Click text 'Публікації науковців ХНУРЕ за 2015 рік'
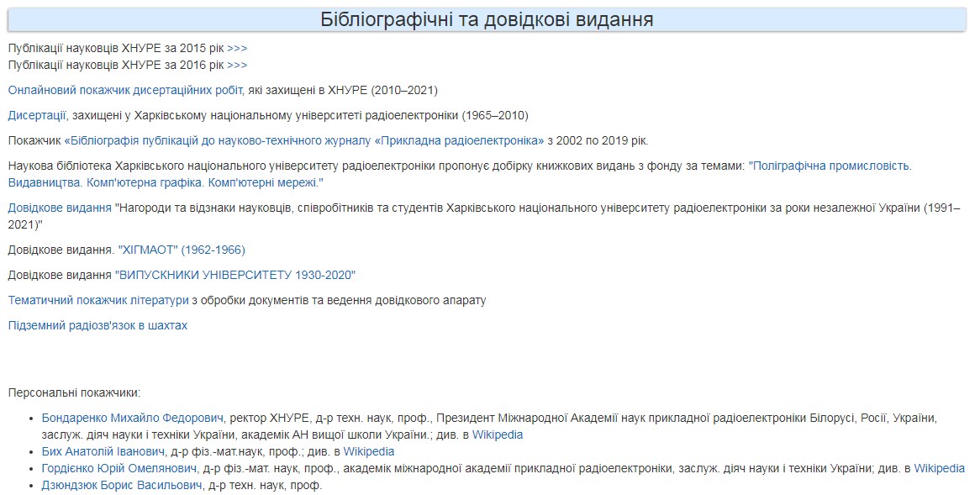 tap(116, 48)
